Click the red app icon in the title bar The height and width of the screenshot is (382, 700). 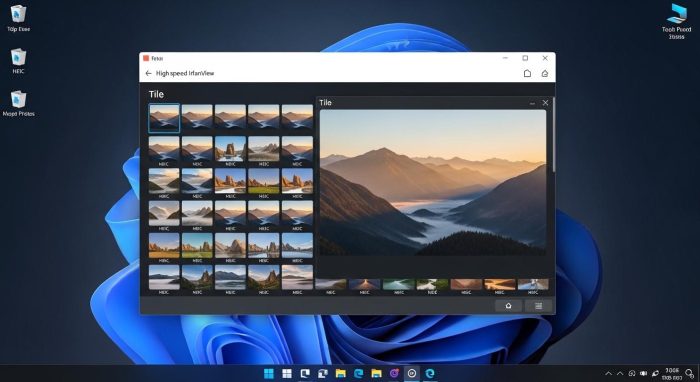pos(146,58)
